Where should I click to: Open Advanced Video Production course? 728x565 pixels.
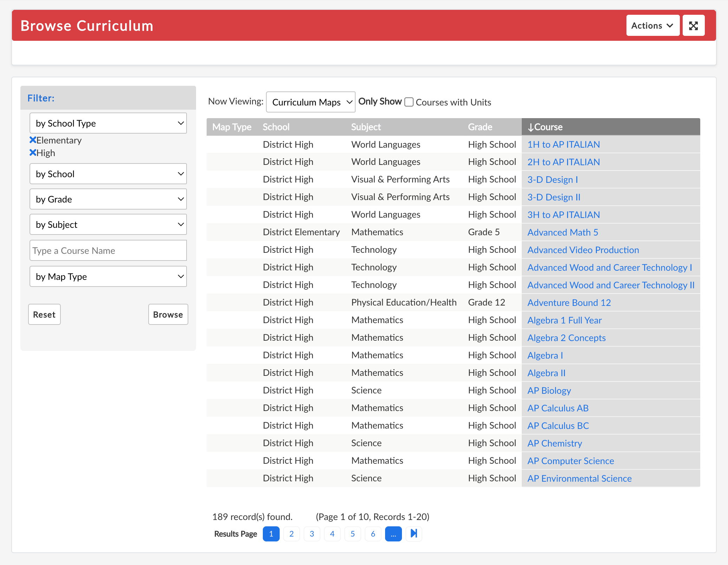coord(583,250)
